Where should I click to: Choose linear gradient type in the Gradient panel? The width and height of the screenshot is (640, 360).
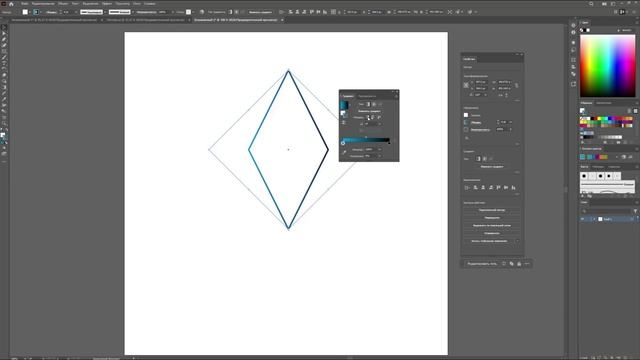pos(368,104)
